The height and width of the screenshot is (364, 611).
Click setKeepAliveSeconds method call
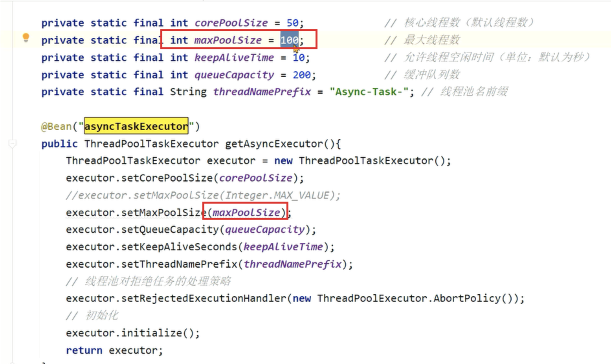179,247
